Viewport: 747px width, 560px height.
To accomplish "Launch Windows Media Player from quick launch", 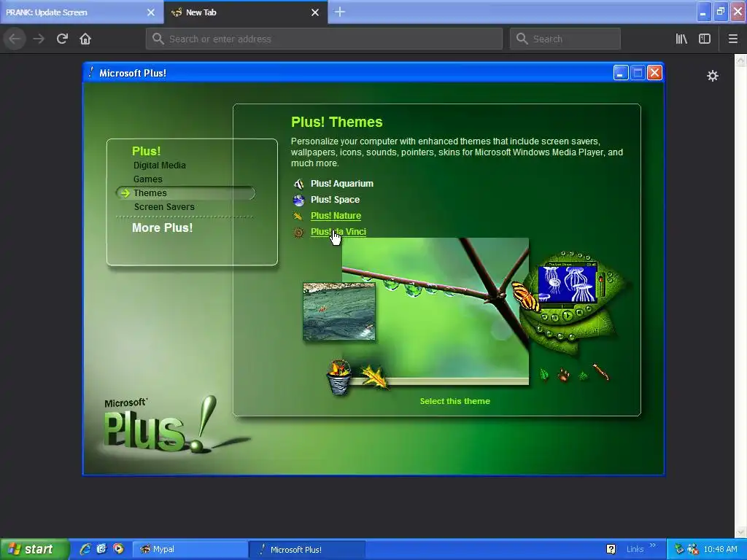I will [x=118, y=549].
